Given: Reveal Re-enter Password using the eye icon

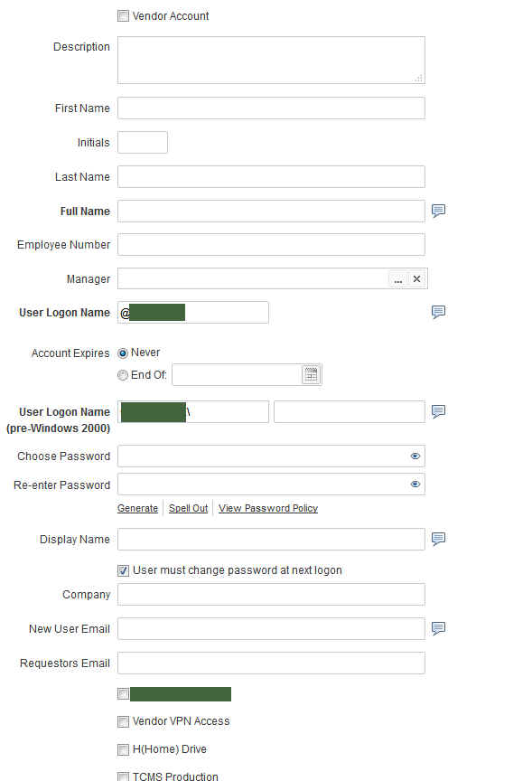Looking at the screenshot, I should 415,485.
